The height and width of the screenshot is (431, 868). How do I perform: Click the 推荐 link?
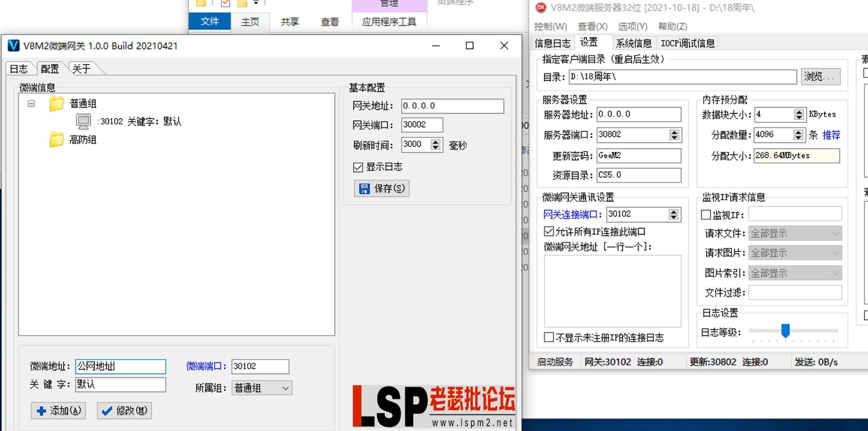pos(831,135)
